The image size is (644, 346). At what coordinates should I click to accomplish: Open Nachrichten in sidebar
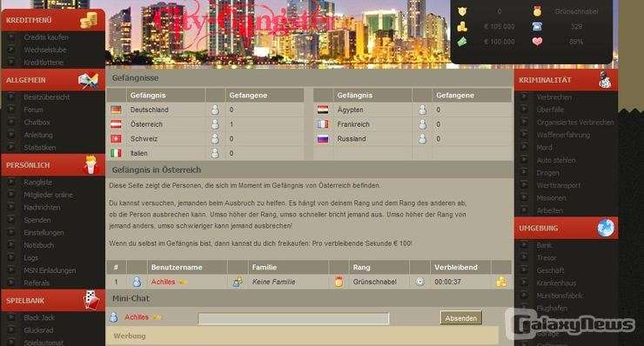(42, 208)
